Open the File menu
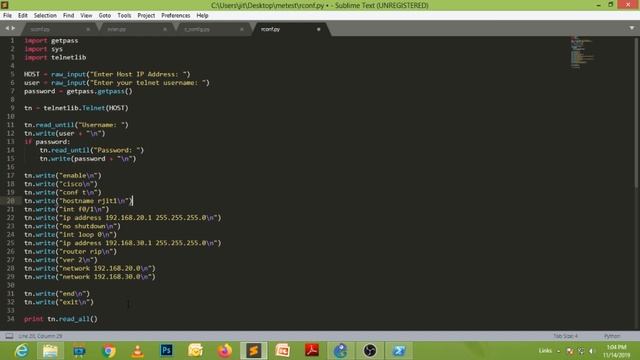Viewport: 640px width, 360px height. coord(7,16)
